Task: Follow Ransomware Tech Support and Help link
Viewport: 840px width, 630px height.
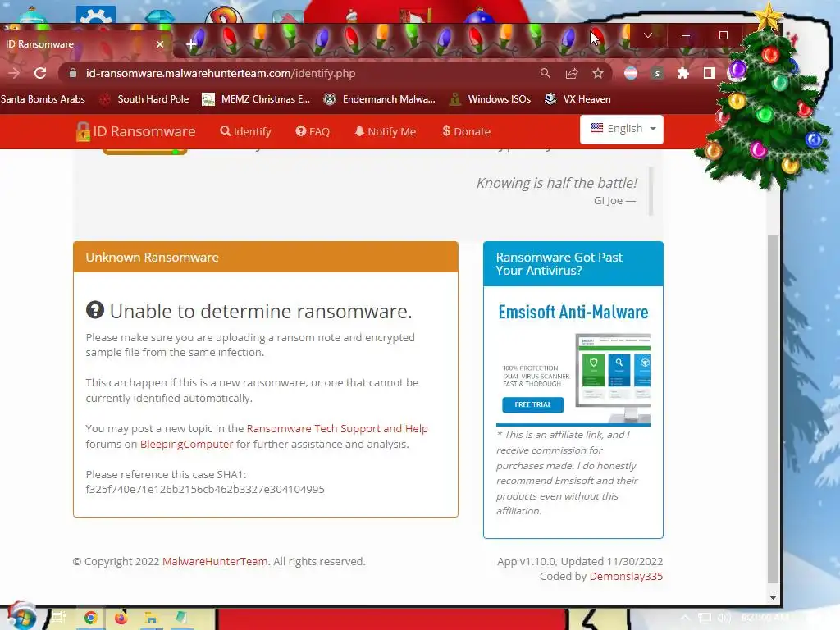Action: [x=337, y=428]
